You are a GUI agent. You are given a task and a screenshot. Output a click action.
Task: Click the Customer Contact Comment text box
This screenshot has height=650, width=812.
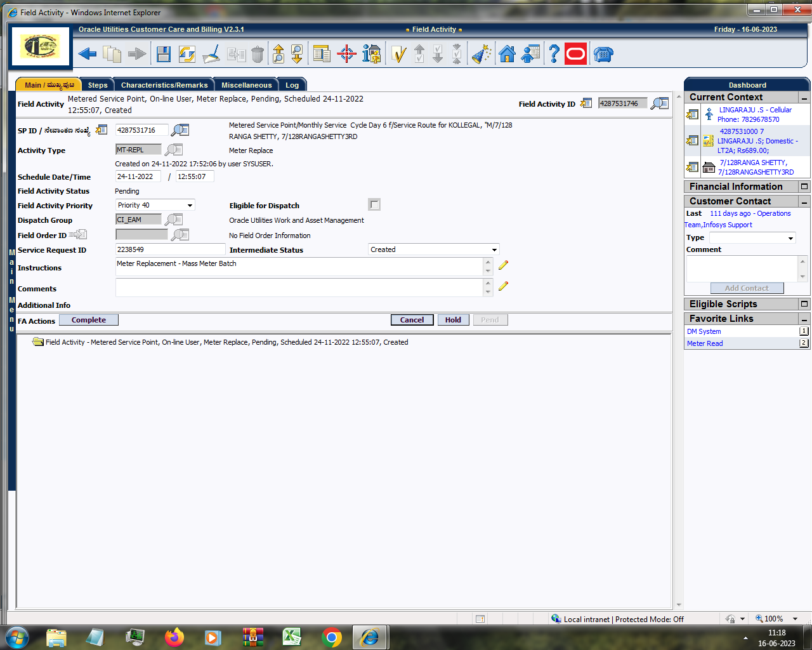(x=742, y=269)
